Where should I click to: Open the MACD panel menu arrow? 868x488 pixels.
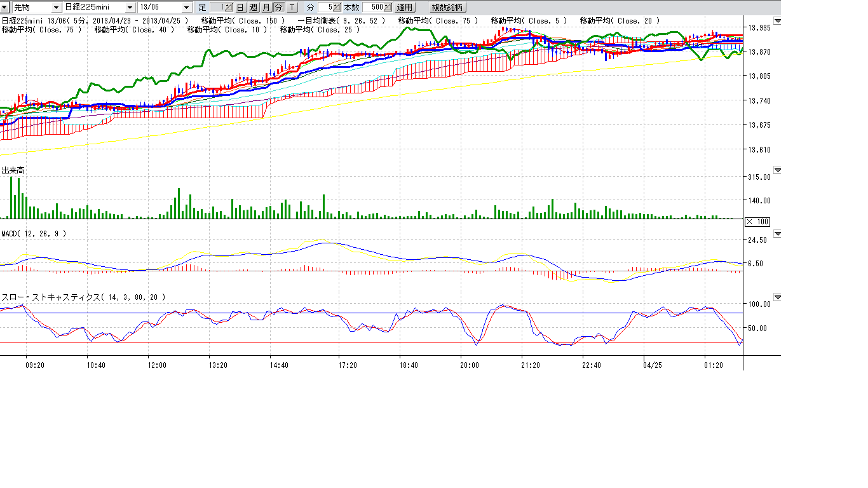(x=778, y=234)
